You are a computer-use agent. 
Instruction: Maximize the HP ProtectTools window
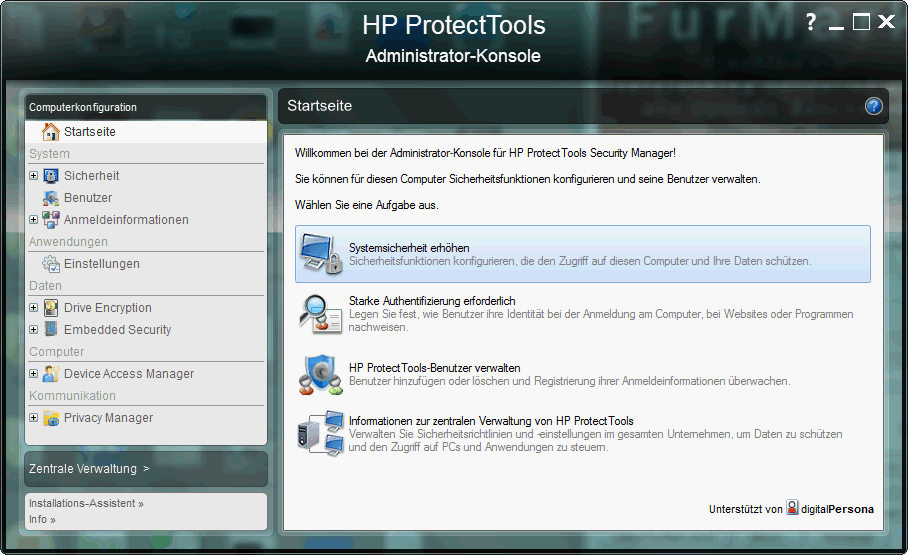coord(861,22)
